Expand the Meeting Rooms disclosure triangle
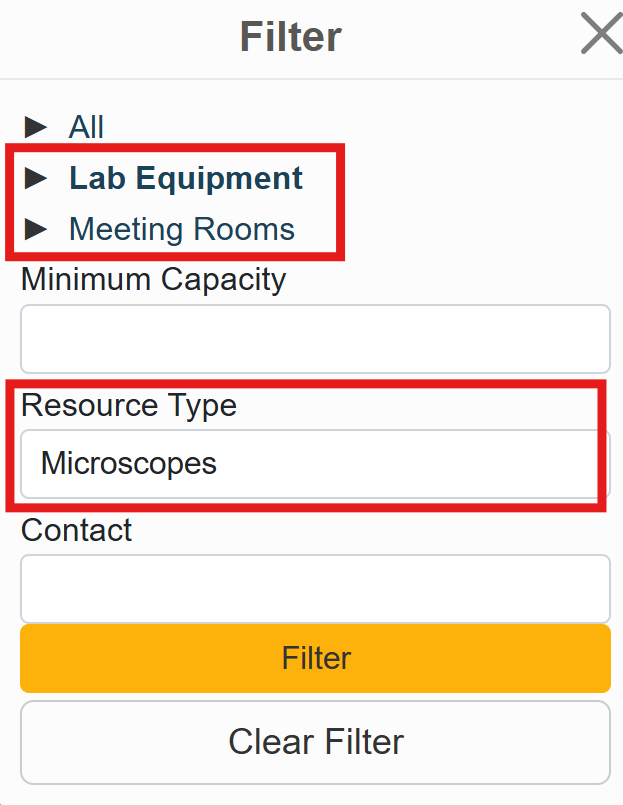Viewport: 623px width, 805px height. coord(36,229)
